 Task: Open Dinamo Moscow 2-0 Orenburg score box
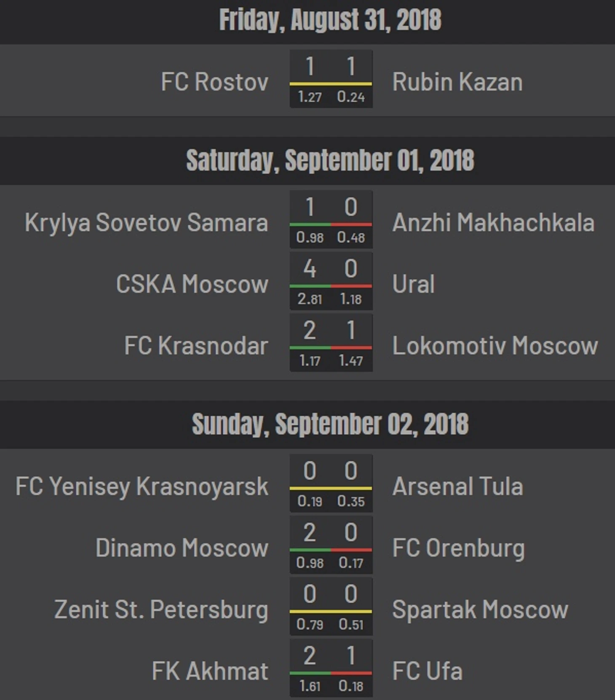click(331, 545)
